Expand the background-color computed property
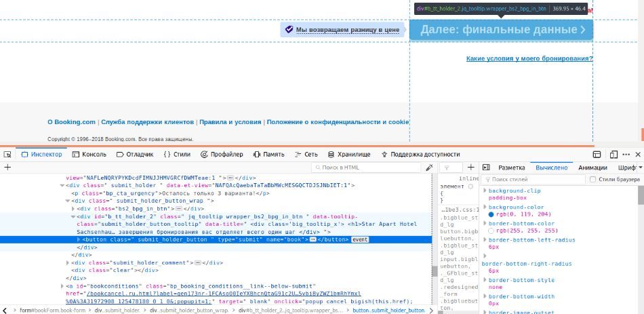This screenshot has width=644, height=314. point(485,207)
